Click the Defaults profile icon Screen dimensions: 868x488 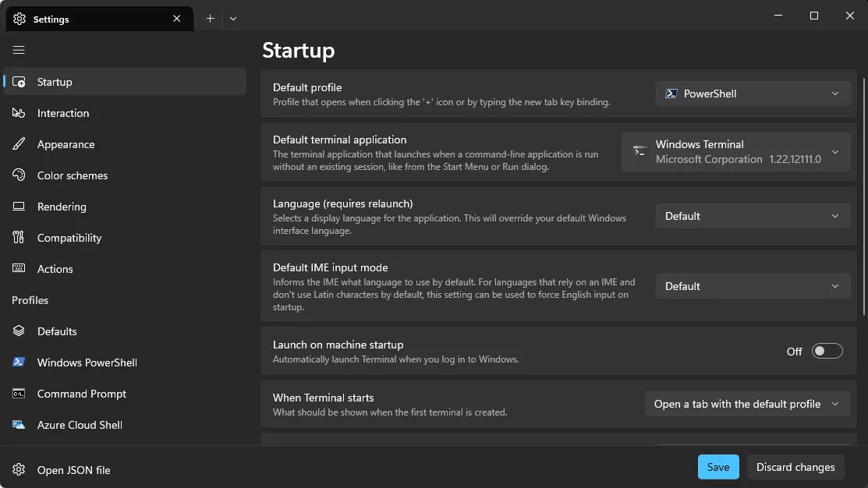(x=19, y=331)
